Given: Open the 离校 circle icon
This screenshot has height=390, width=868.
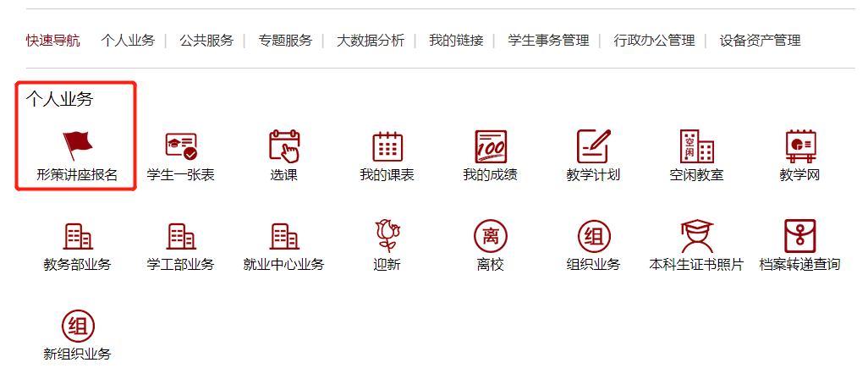Looking at the screenshot, I should [x=490, y=236].
